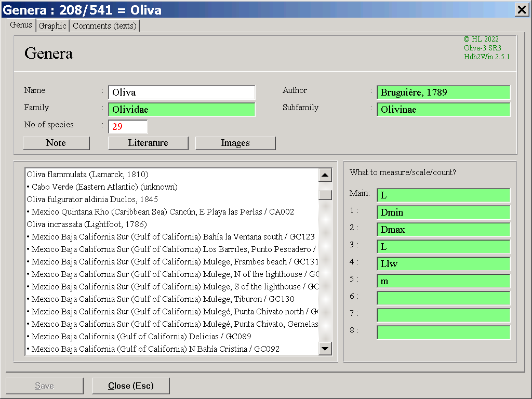Click measurement field 2 containing Dmax
The width and height of the screenshot is (532, 399).
[x=443, y=230]
